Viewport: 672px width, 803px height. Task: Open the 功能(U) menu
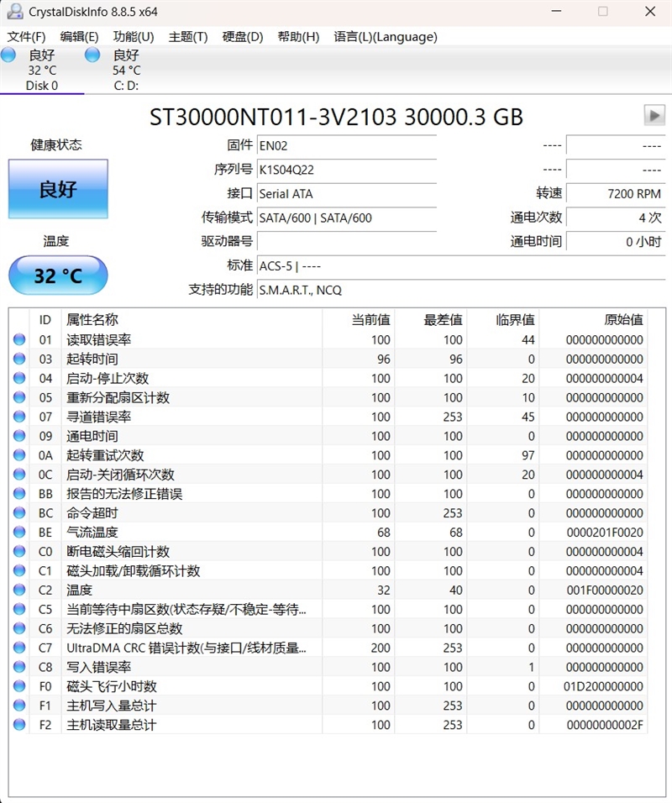(x=134, y=37)
